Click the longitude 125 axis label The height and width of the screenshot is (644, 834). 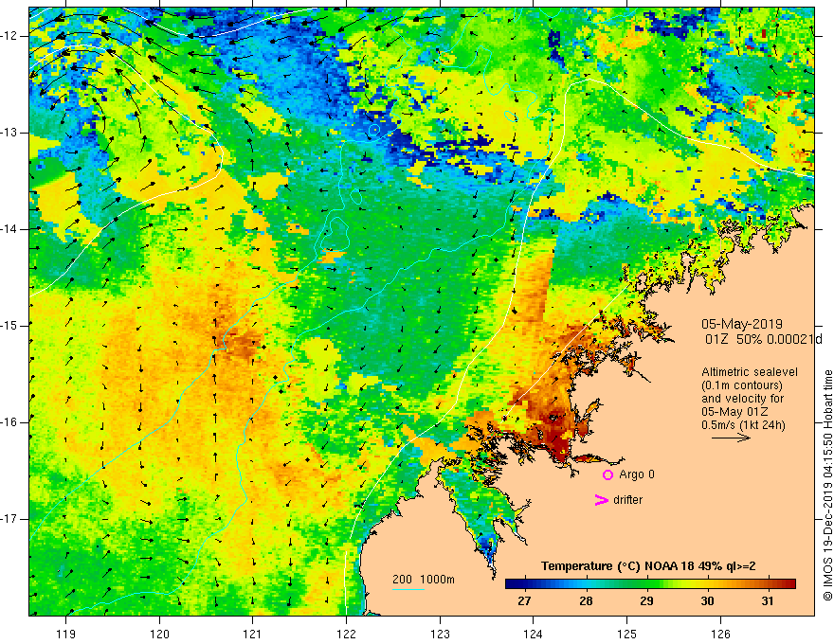(626, 634)
